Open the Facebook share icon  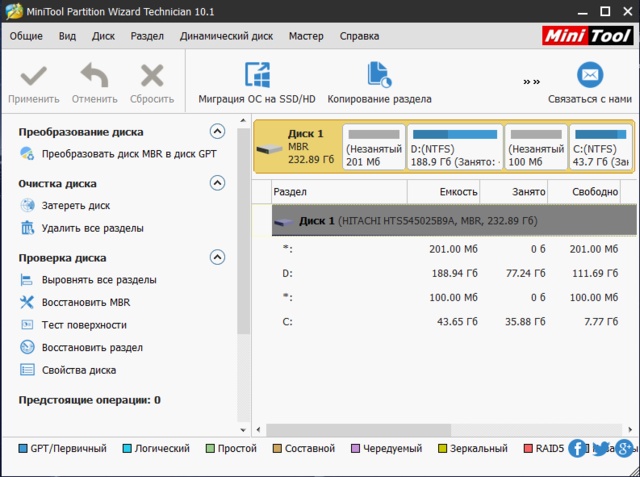(x=578, y=449)
